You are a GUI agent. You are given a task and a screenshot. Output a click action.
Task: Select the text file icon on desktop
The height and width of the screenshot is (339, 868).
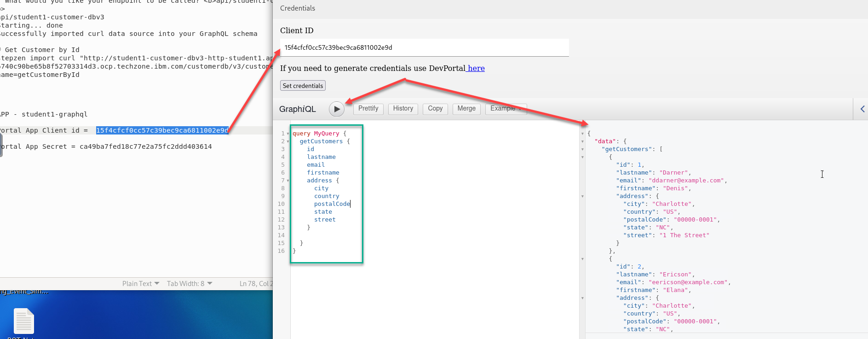pyautogui.click(x=24, y=321)
